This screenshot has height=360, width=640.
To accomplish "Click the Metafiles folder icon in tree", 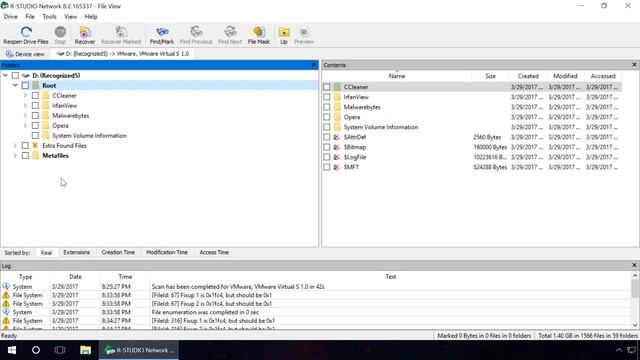I will pyautogui.click(x=36, y=156).
